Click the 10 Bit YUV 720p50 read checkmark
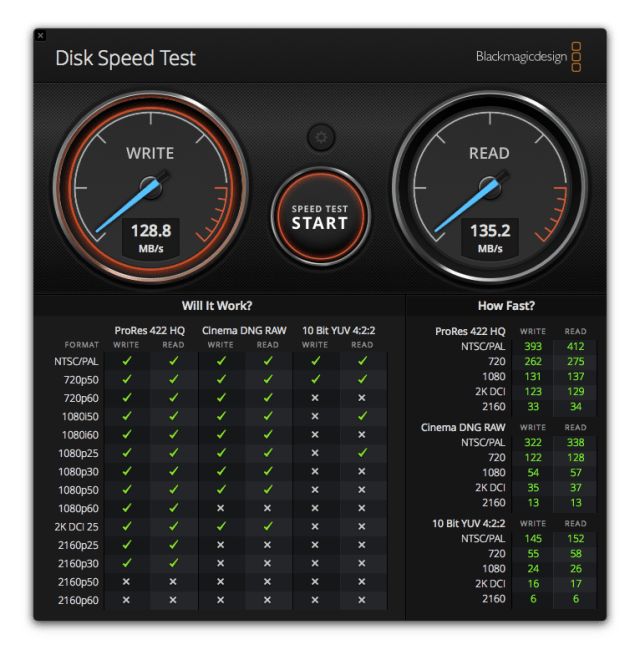Screen dimensions: 640x660 (x=362, y=379)
